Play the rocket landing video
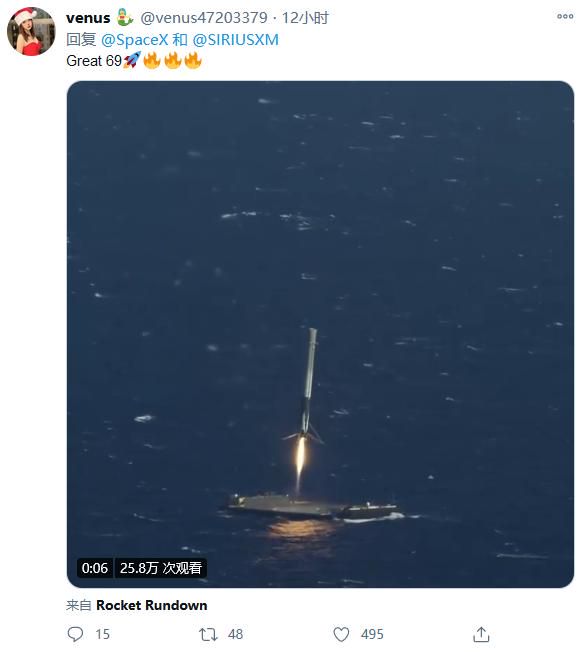The width and height of the screenshot is (588, 652). pos(320,334)
